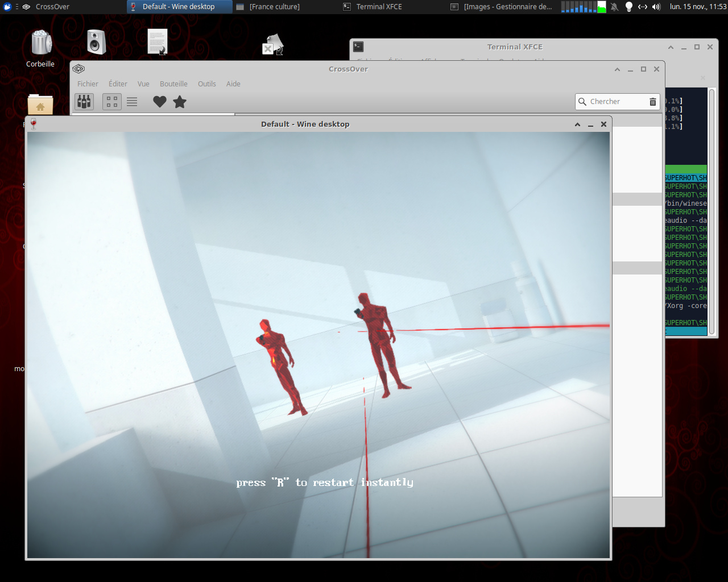Open Terminal XFCE window menu icon

(x=358, y=47)
